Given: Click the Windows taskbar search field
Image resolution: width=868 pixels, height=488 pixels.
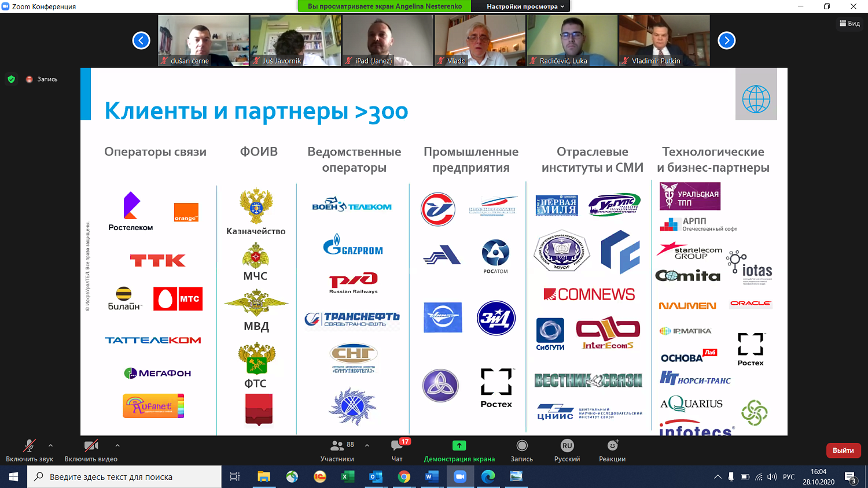Looking at the screenshot, I should pos(124,476).
